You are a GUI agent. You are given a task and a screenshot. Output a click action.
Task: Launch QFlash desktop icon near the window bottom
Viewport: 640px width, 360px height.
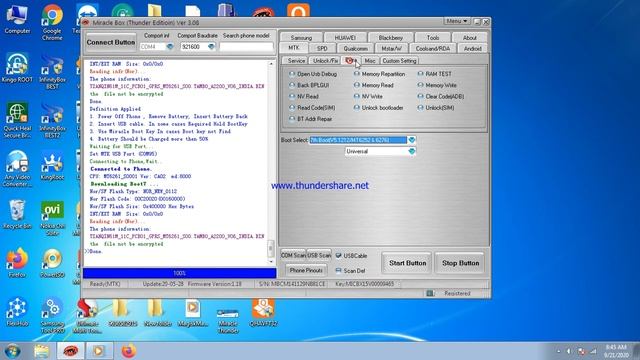coord(263,313)
